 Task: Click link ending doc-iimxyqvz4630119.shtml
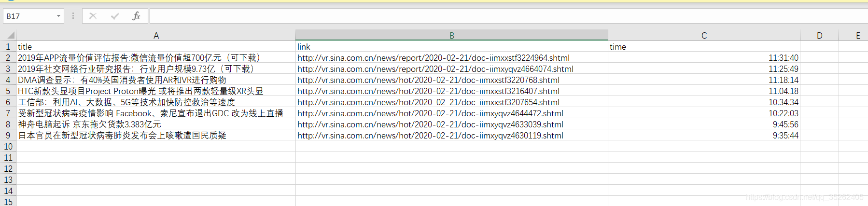tap(452, 136)
